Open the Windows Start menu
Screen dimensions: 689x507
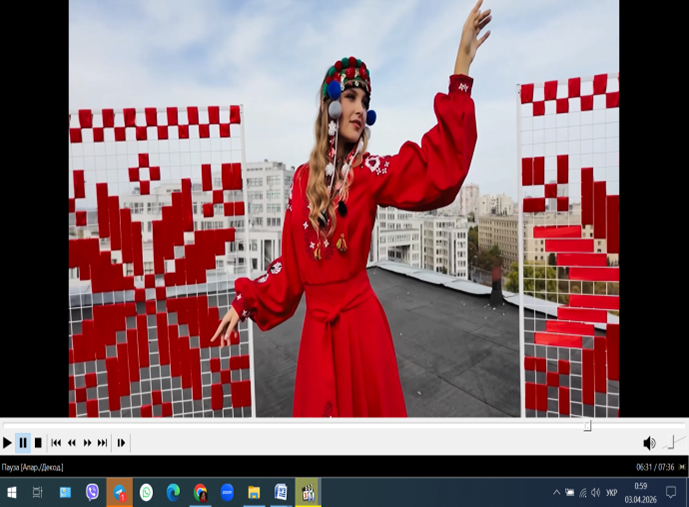pyautogui.click(x=12, y=492)
